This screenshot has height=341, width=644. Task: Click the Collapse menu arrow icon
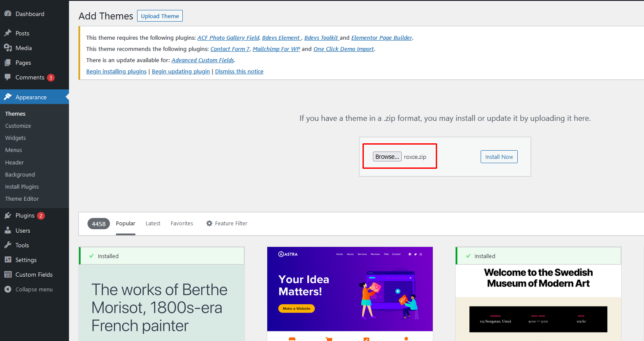pyautogui.click(x=8, y=289)
